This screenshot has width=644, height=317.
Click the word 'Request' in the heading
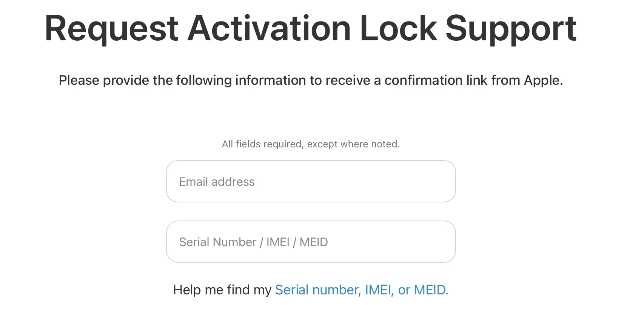(111, 28)
